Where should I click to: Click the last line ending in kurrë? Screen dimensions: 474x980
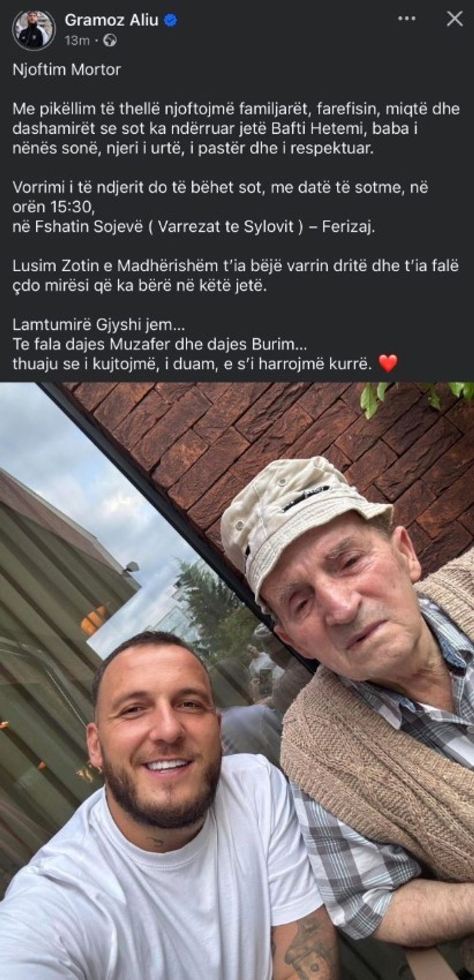(192, 364)
